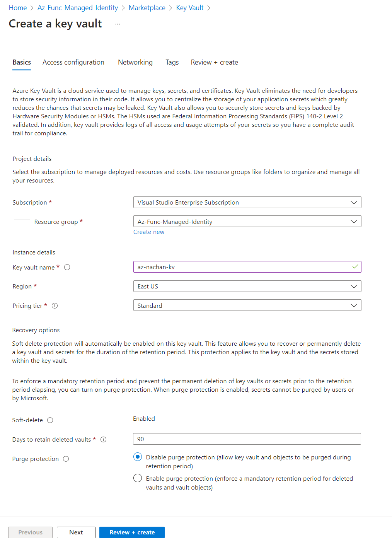This screenshot has width=392, height=546.
Task: Open the Resource group dropdown
Action: coord(247,222)
